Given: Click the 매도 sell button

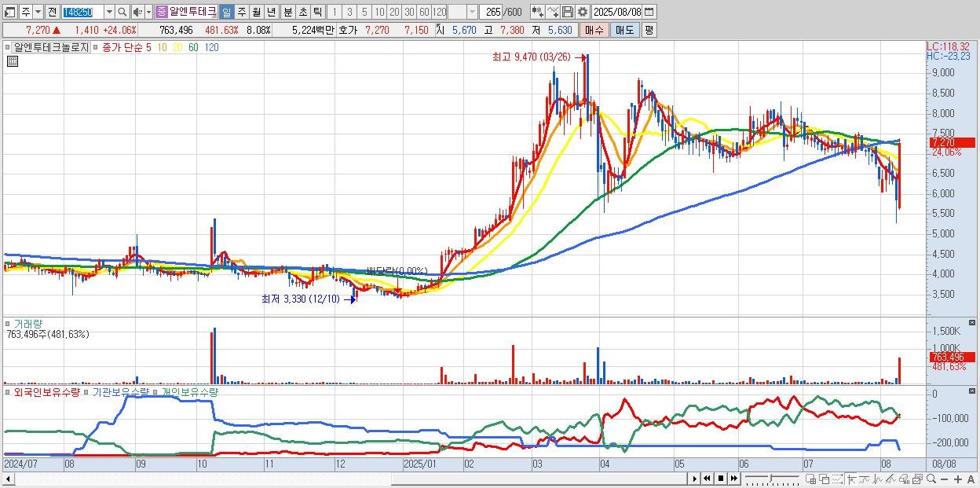Looking at the screenshot, I should [x=624, y=30].
